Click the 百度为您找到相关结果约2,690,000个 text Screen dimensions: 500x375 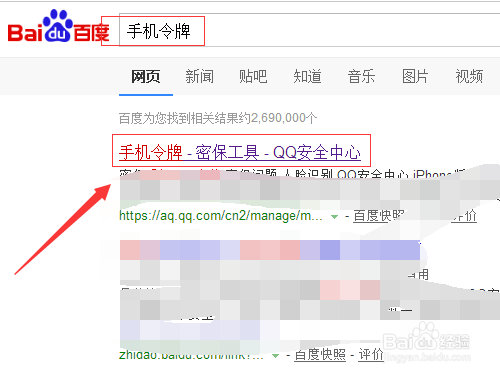218,118
